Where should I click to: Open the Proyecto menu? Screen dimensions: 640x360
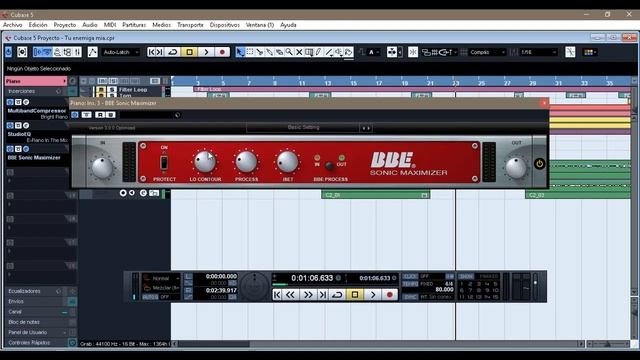click(65, 25)
